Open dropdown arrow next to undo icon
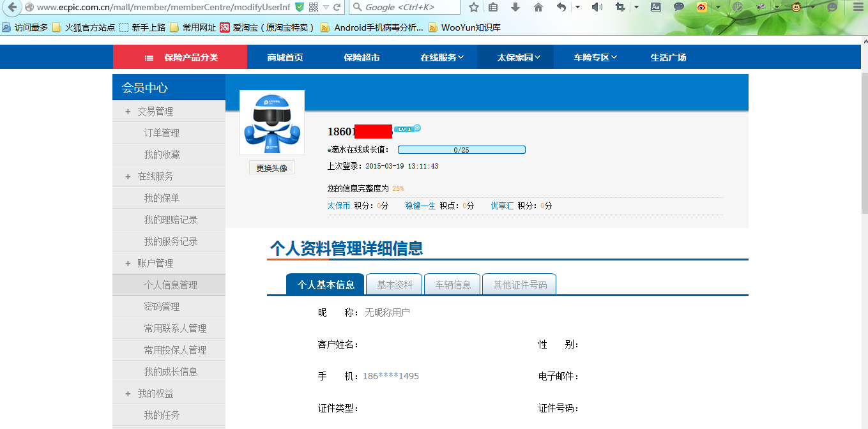Screen dimensions: 868x429 point(577,7)
